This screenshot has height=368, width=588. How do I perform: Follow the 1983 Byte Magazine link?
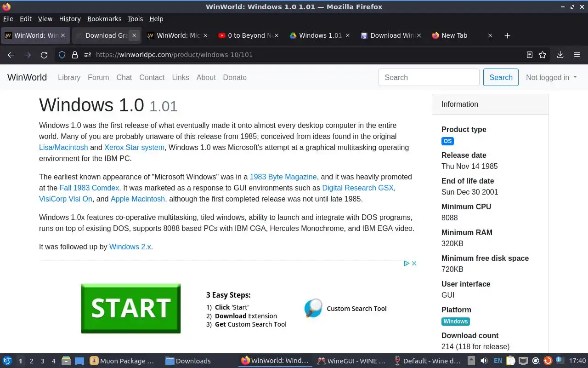click(x=283, y=177)
